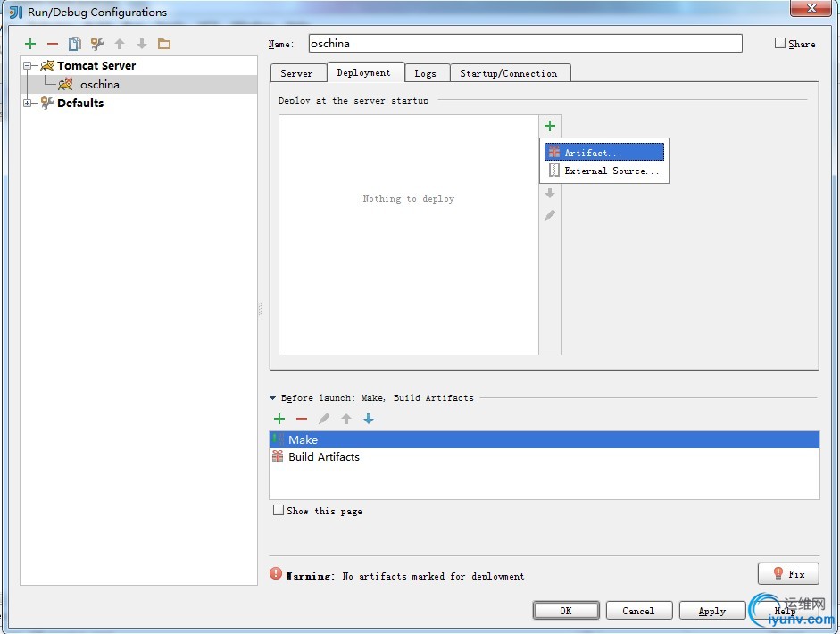Close the Run/Debug Configurations dialog
This screenshot has width=840, height=634.
(x=811, y=7)
